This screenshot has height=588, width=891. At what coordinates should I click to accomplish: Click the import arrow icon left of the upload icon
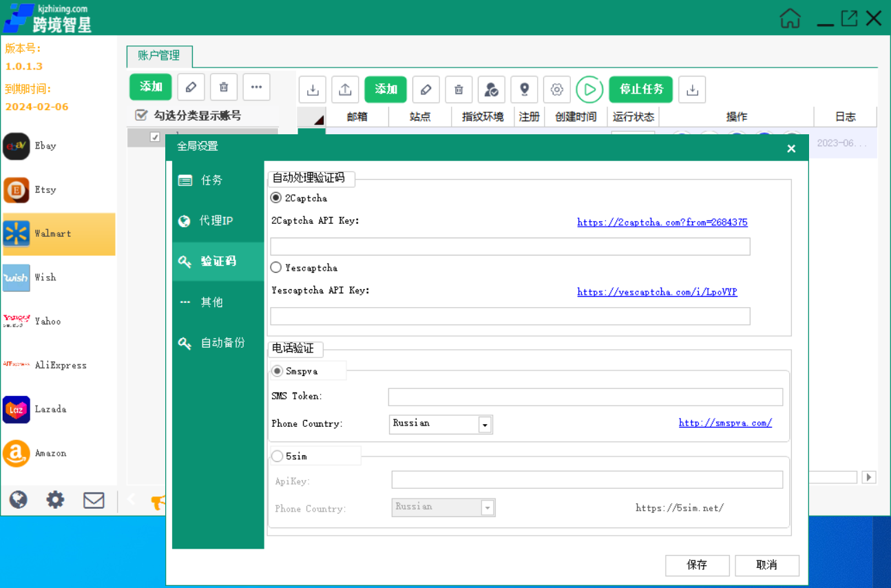pyautogui.click(x=313, y=90)
